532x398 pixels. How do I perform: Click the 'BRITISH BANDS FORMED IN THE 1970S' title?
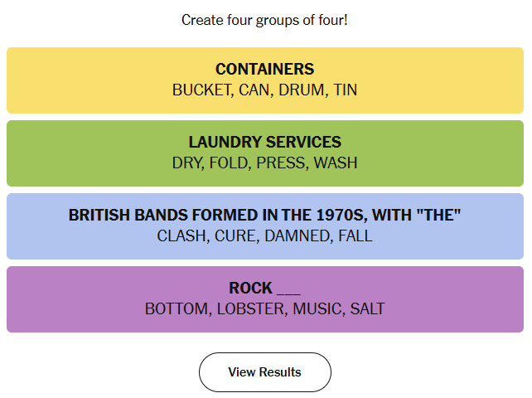click(x=264, y=216)
